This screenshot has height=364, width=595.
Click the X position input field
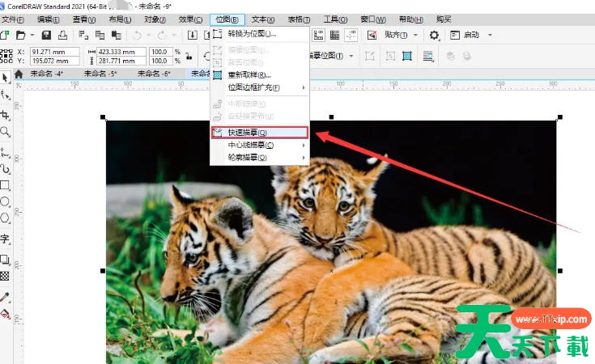pos(55,52)
